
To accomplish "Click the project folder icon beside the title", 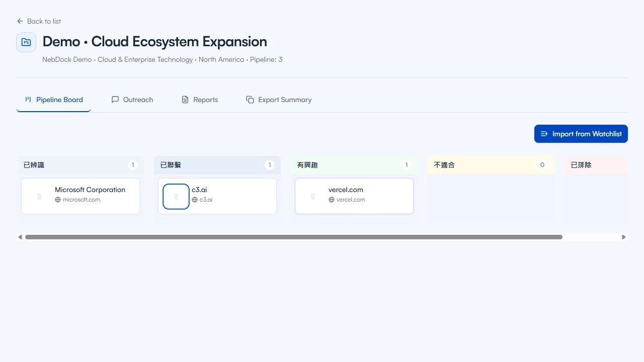I will pyautogui.click(x=26, y=42).
